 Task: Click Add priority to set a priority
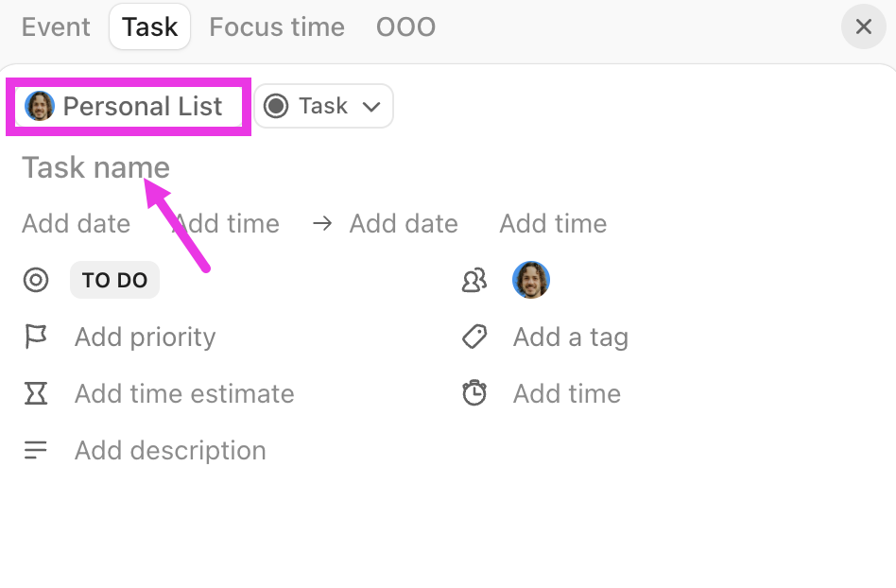coord(145,337)
